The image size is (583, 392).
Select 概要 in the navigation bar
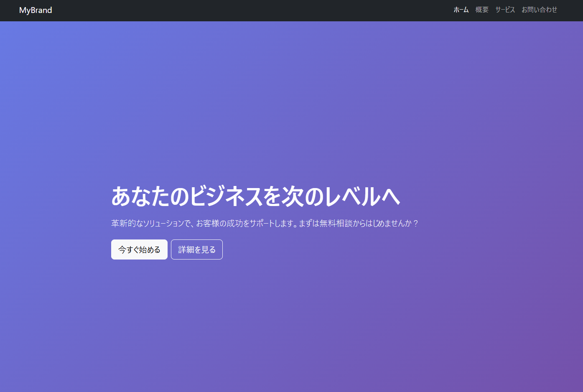coord(481,10)
